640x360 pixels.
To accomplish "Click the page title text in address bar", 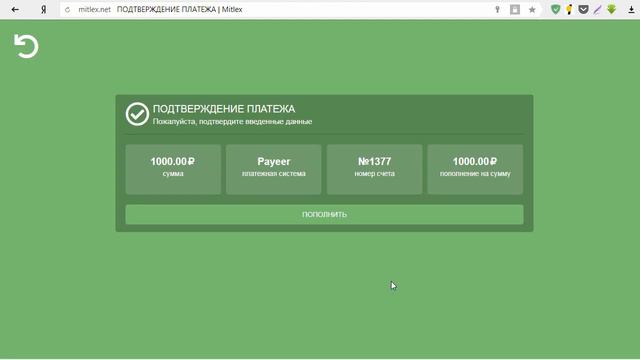I will tap(180, 9).
